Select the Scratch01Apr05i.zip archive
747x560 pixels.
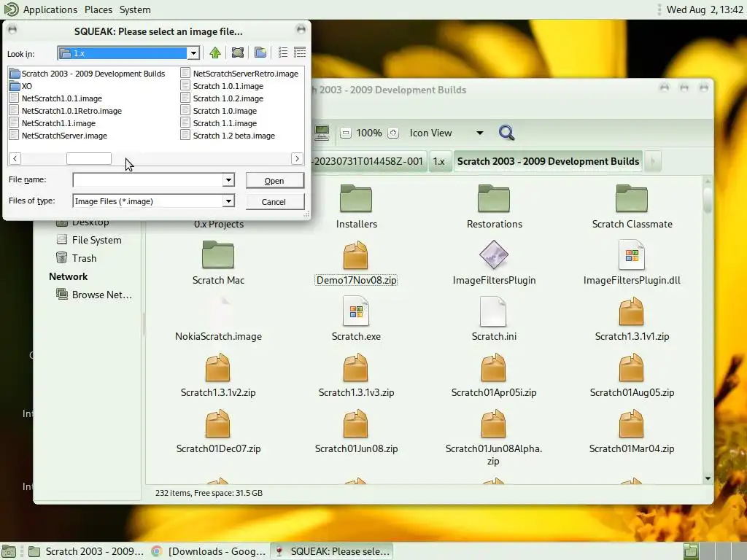pyautogui.click(x=494, y=375)
